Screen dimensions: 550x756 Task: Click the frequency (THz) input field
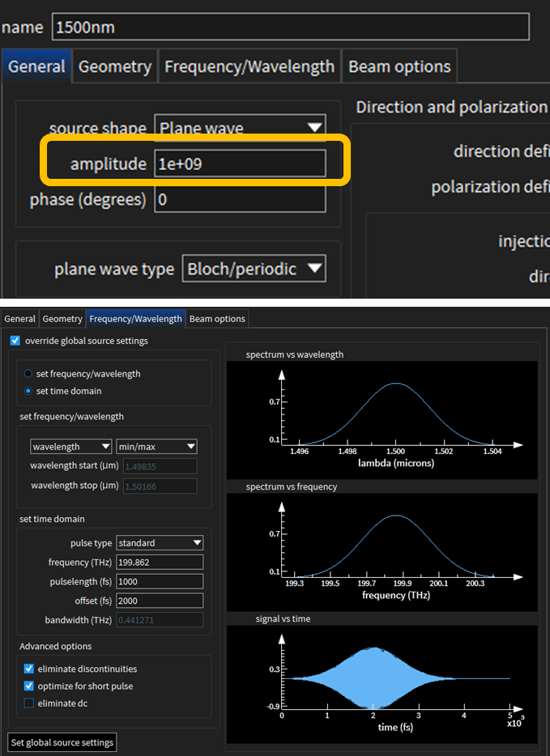coord(160,562)
